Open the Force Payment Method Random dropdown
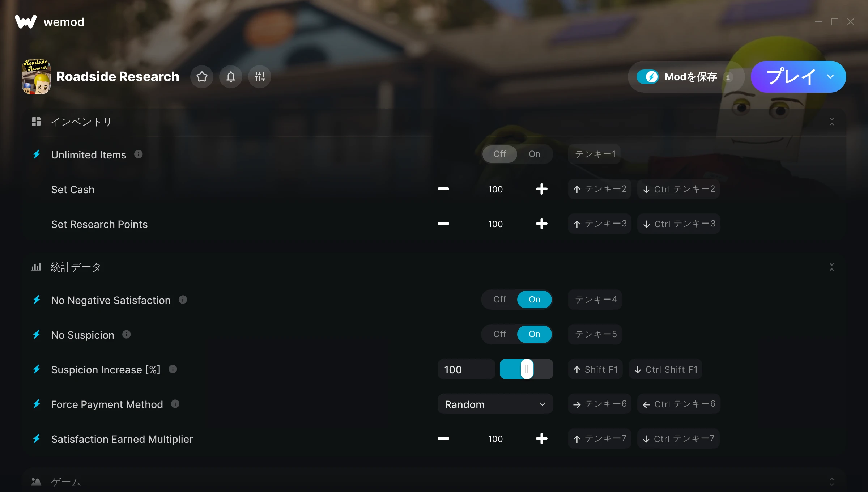This screenshot has height=492, width=868. pyautogui.click(x=495, y=404)
